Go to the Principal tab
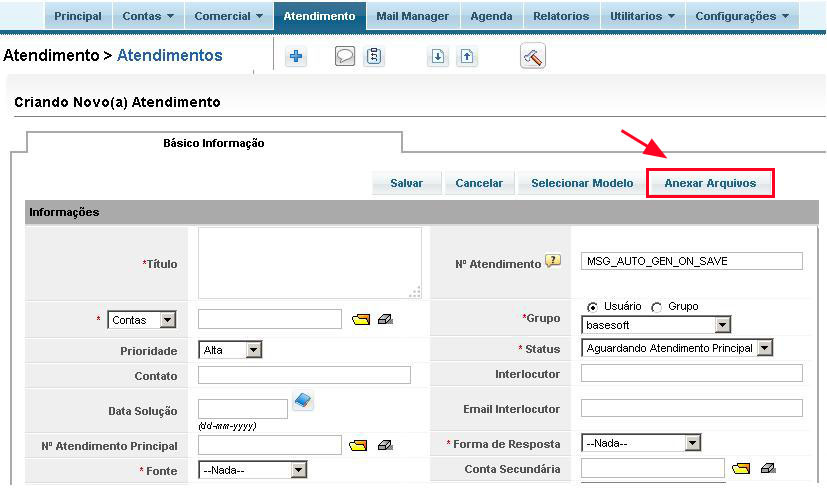This screenshot has width=827, height=489. 78,16
